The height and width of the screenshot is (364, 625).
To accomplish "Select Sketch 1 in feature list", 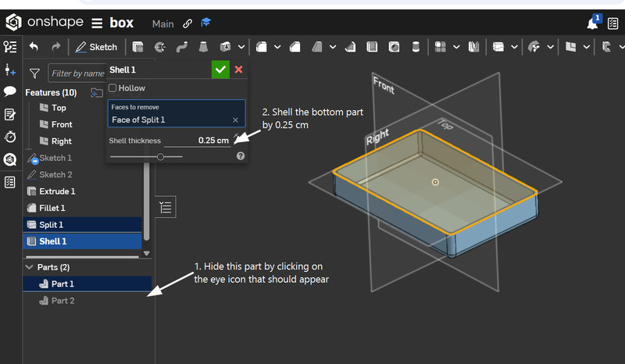I will tap(55, 158).
